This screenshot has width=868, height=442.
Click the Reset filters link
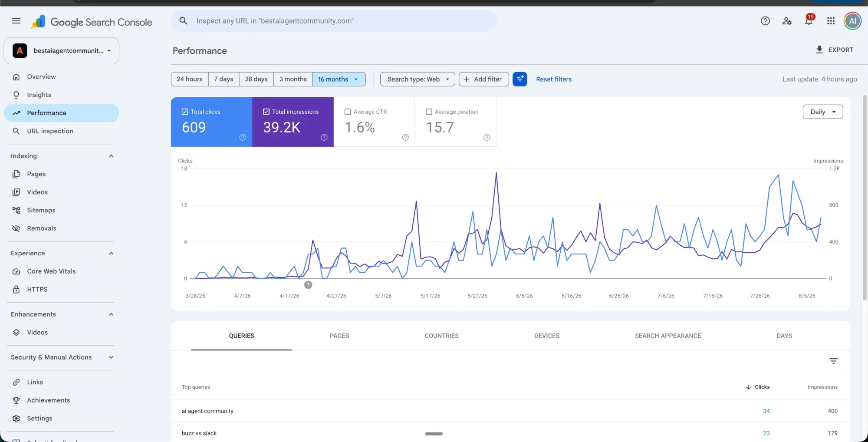tap(554, 79)
